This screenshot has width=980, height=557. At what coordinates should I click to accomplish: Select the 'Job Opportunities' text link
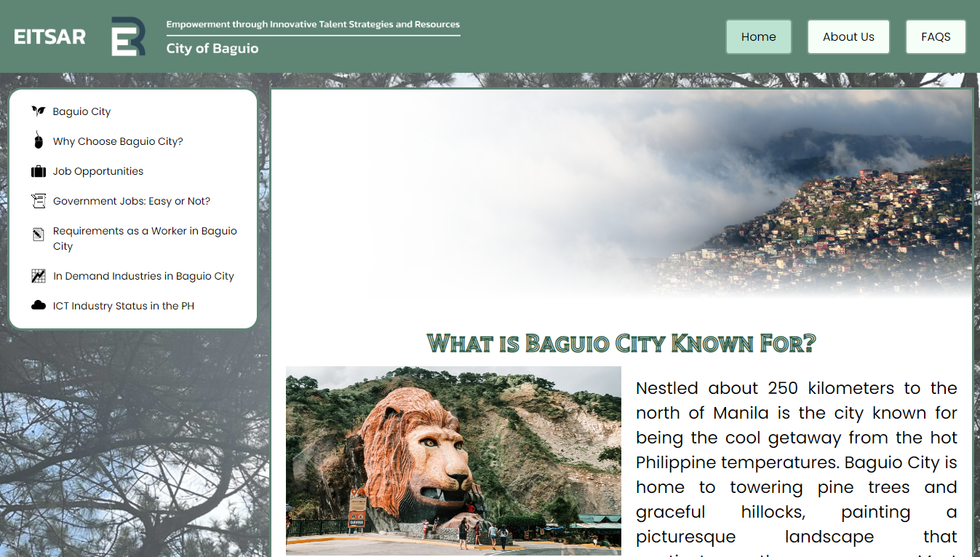coord(98,171)
